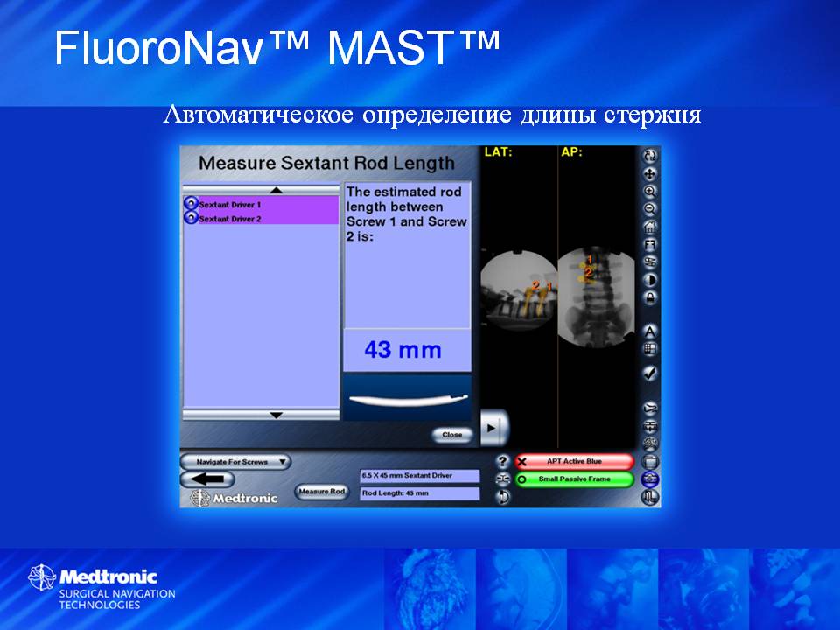Click the half-circle contrast icon
The height and width of the screenshot is (630, 840).
click(x=650, y=280)
